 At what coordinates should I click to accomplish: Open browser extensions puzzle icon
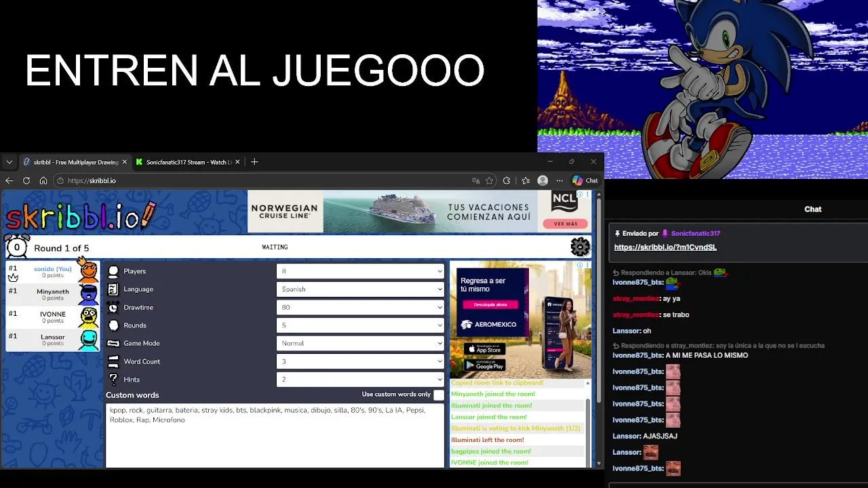[x=507, y=181]
